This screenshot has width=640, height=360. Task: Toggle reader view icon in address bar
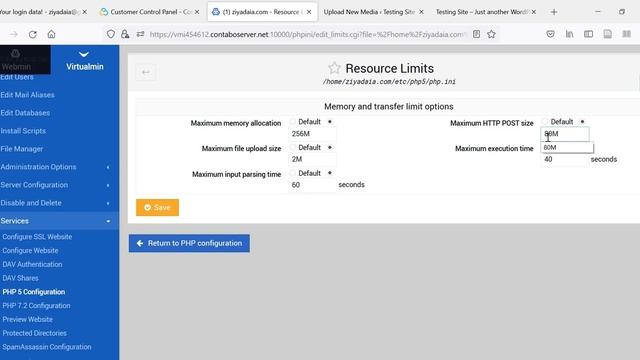[x=476, y=34]
